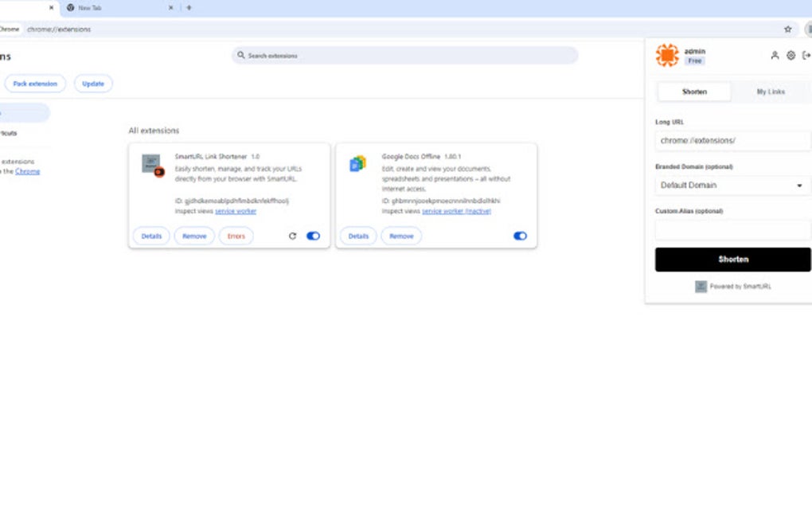The height and width of the screenshot is (508, 812).
Task: Click SmartURL Link Shortener extension title
Action: (x=211, y=156)
